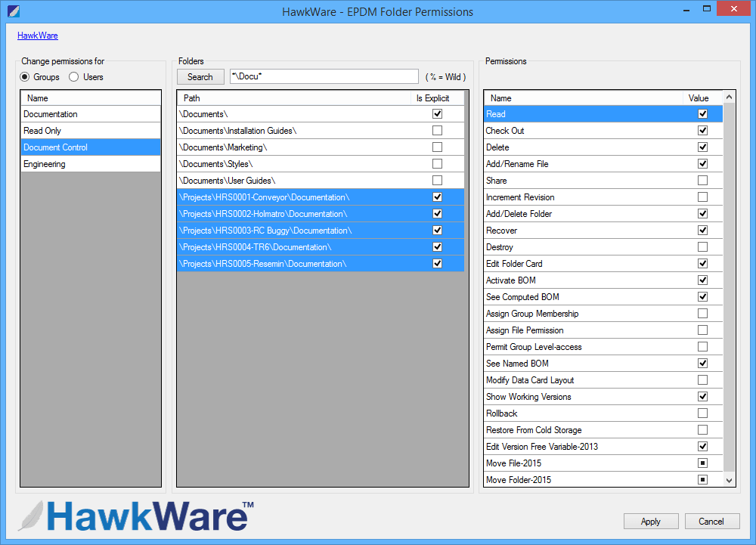Screen dimensions: 756x545
Task: Enable the Destroy permission checkbox
Action: click(702, 246)
